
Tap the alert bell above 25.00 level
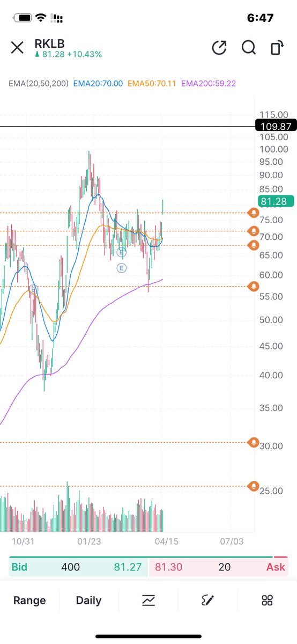pyautogui.click(x=253, y=486)
